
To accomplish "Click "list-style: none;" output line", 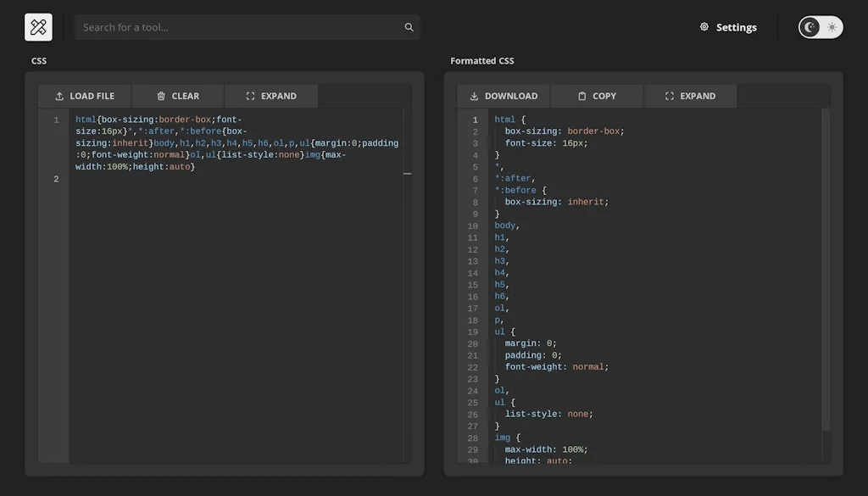I will pyautogui.click(x=548, y=414).
